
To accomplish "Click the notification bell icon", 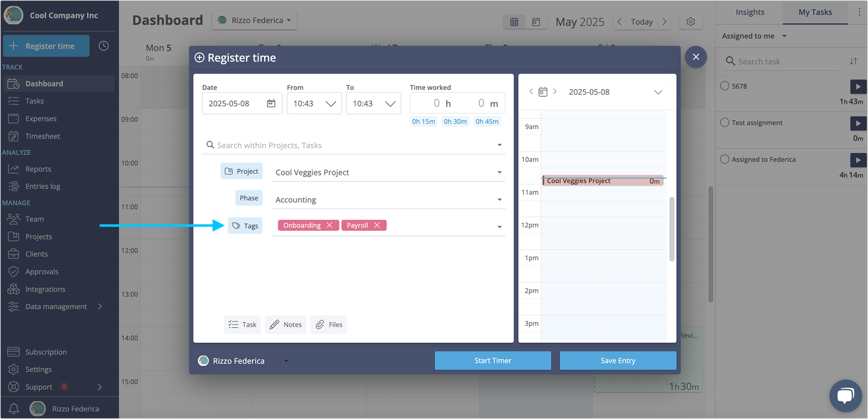I will pyautogui.click(x=14, y=408).
